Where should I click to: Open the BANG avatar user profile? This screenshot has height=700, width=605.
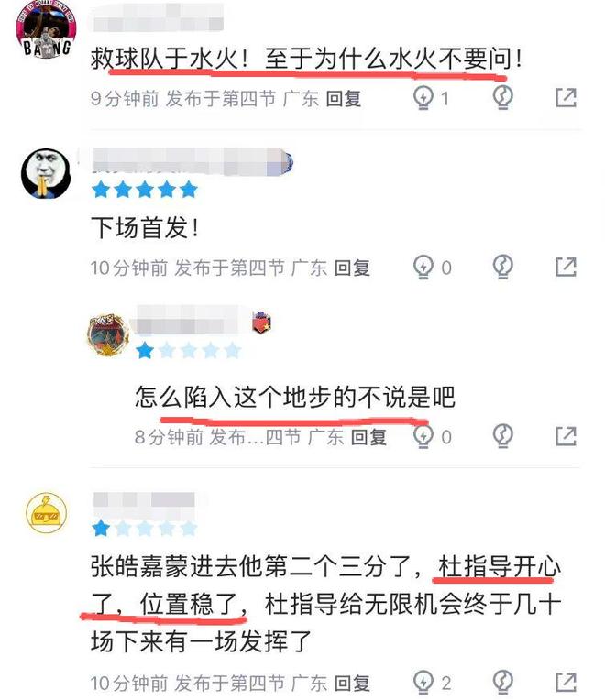point(47,32)
